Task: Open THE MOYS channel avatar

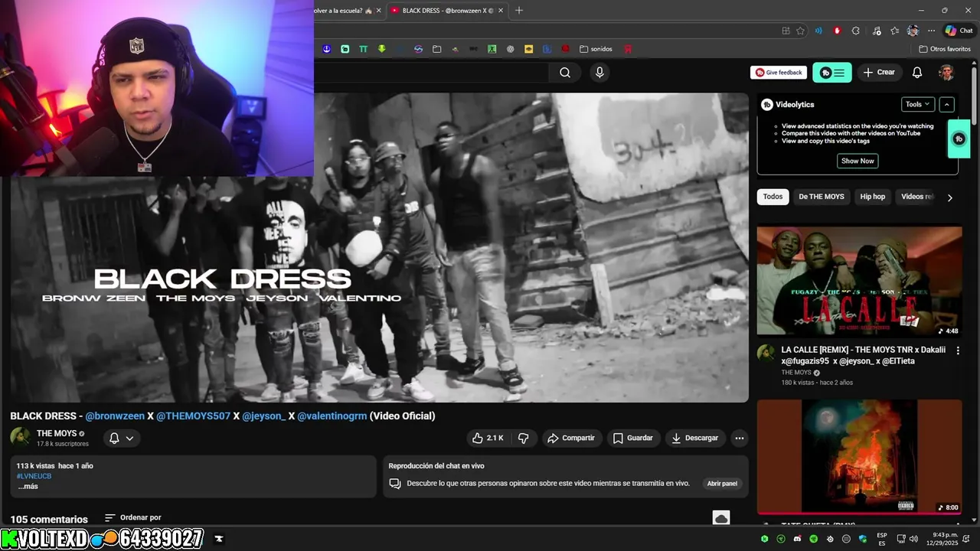Action: pyautogui.click(x=21, y=438)
